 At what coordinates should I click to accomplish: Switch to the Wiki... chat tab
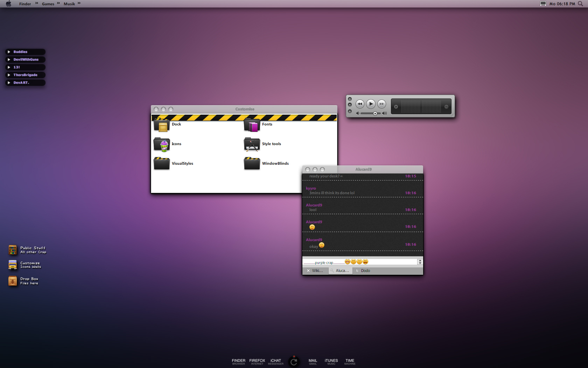pos(315,271)
